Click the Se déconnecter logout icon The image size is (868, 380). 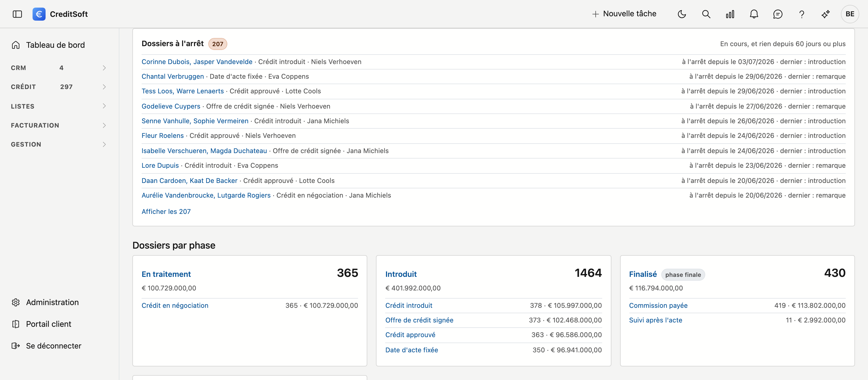16,346
